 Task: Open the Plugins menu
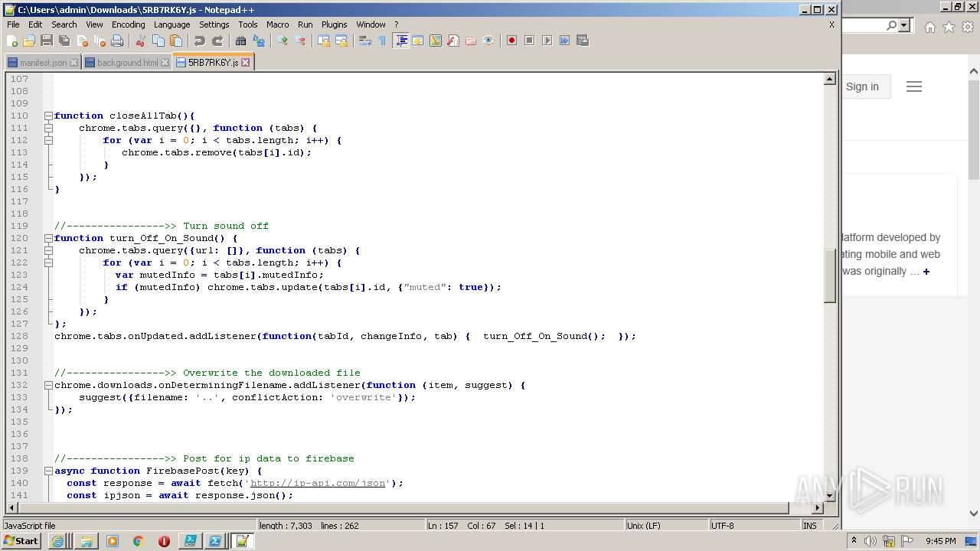pyautogui.click(x=334, y=24)
